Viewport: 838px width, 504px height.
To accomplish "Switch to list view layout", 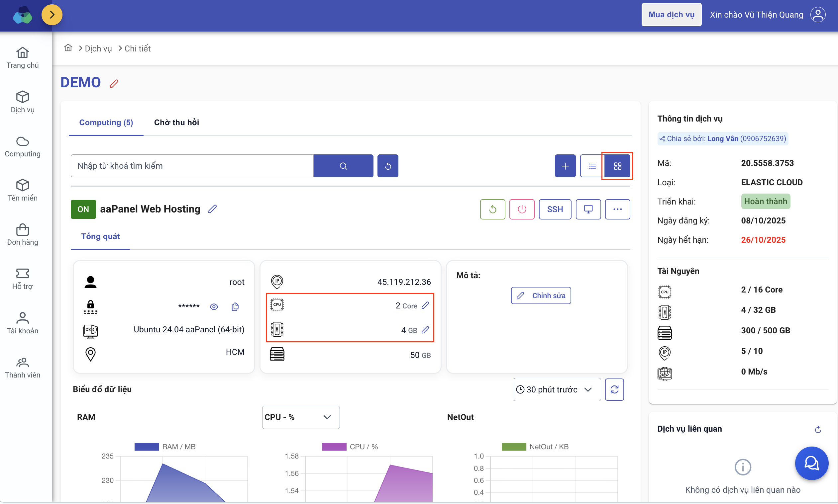I will (592, 166).
